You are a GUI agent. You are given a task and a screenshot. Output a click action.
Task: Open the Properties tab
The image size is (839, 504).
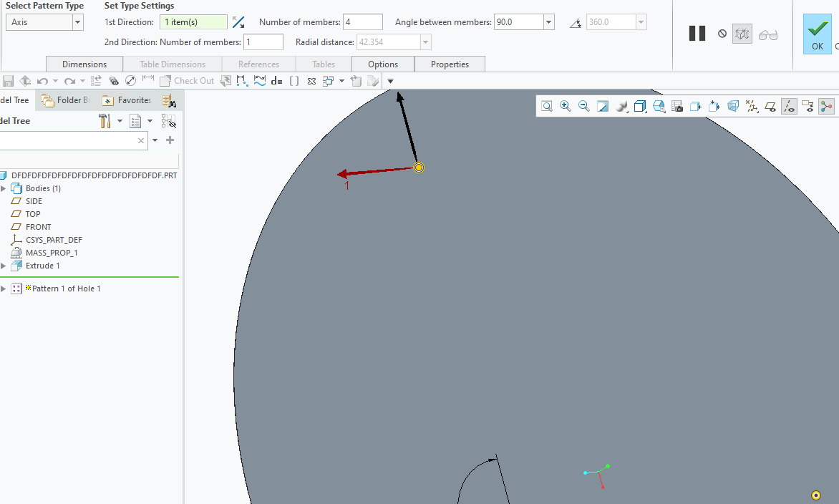click(x=450, y=64)
